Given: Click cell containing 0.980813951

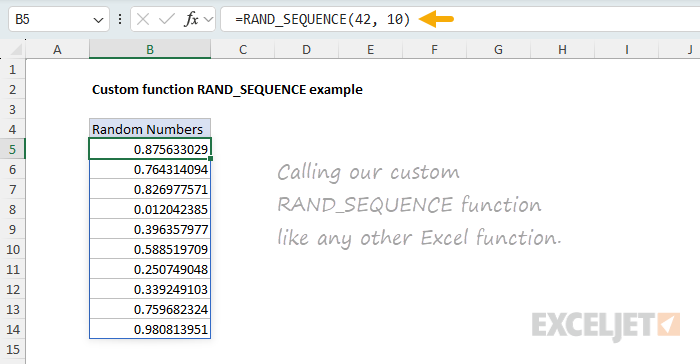Looking at the screenshot, I should (x=150, y=329).
